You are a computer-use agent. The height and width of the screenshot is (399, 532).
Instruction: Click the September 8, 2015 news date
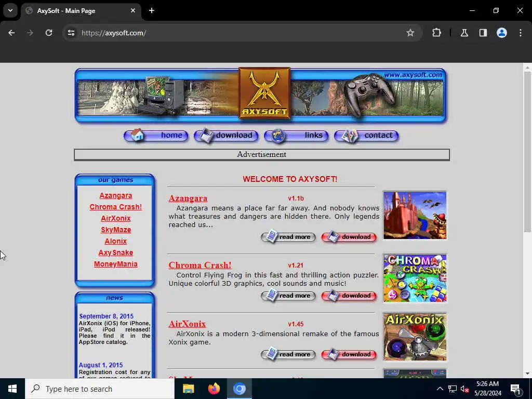[x=106, y=316]
